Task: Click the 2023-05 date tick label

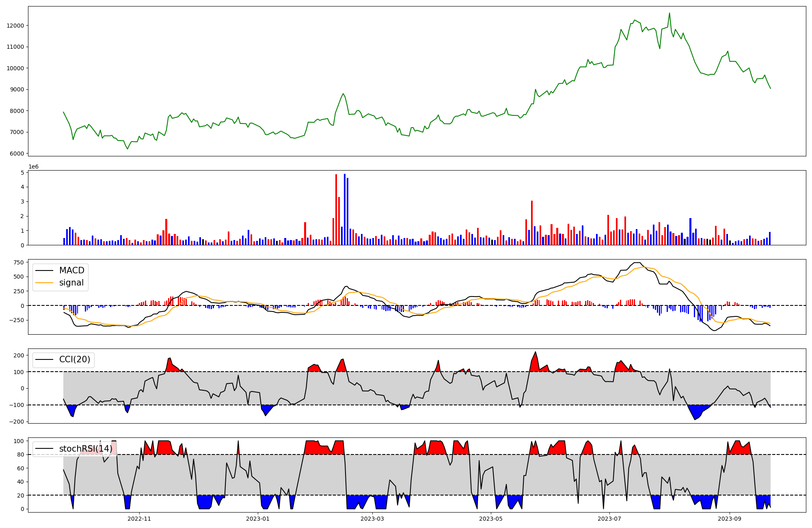Action: (x=491, y=519)
